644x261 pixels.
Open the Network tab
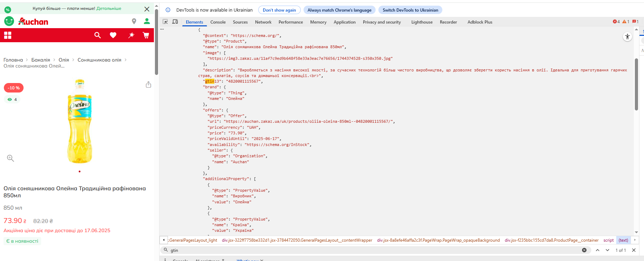[263, 22]
